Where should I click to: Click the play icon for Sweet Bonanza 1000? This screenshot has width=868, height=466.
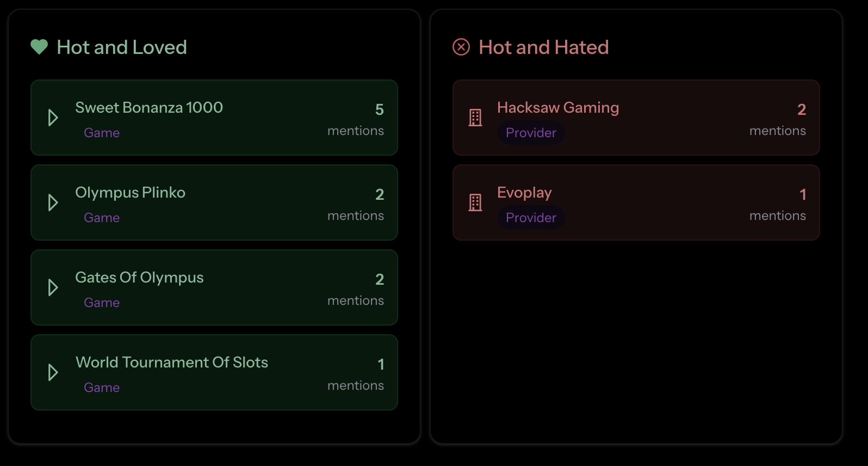click(x=53, y=118)
